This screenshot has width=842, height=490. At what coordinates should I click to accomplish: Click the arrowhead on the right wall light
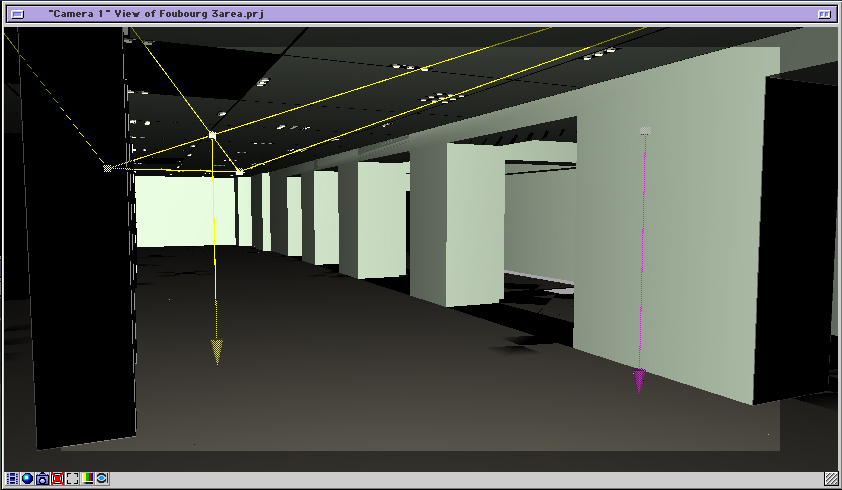pos(638,381)
